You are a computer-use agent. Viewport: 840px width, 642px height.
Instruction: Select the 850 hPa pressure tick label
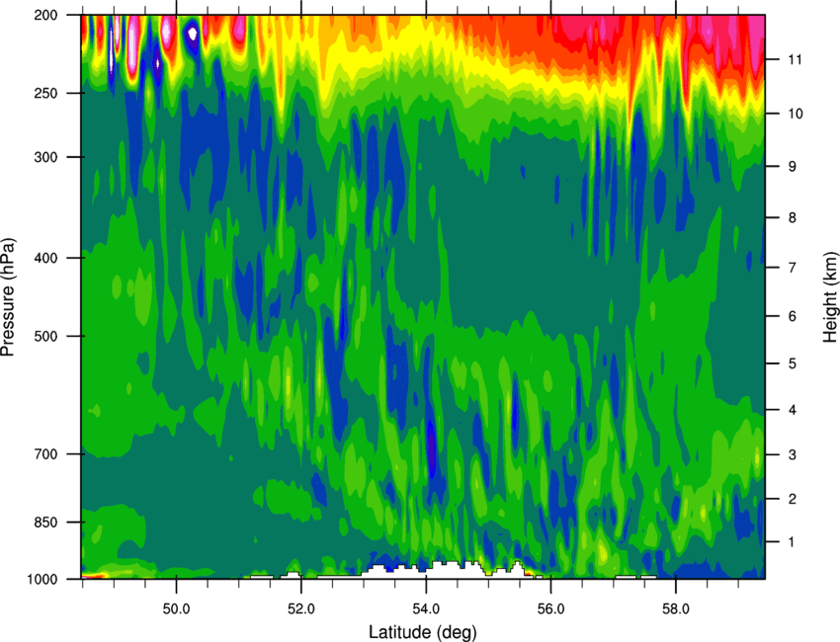pos(45,522)
